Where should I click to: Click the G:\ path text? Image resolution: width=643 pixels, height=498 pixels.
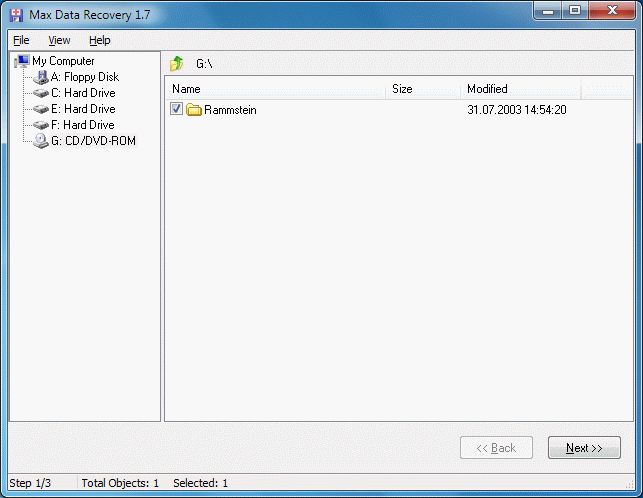pos(204,64)
